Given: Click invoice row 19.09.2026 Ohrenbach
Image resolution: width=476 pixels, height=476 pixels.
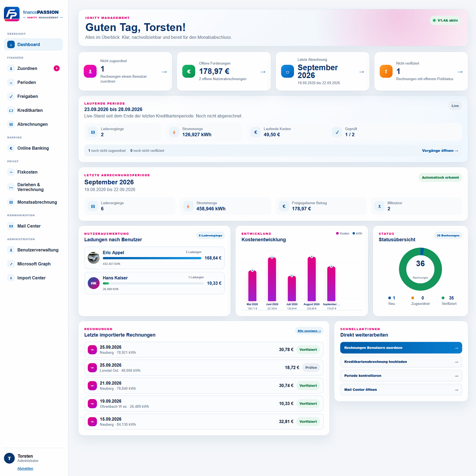Looking at the screenshot, I should tap(204, 404).
